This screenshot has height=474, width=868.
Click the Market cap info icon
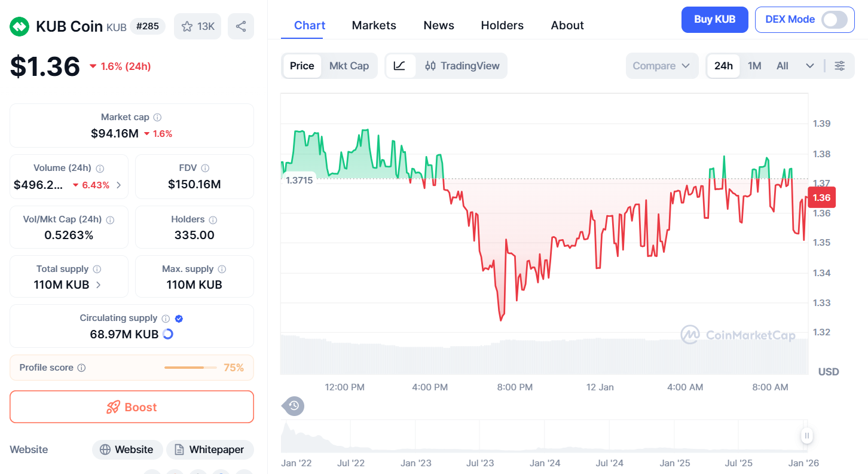point(157,118)
